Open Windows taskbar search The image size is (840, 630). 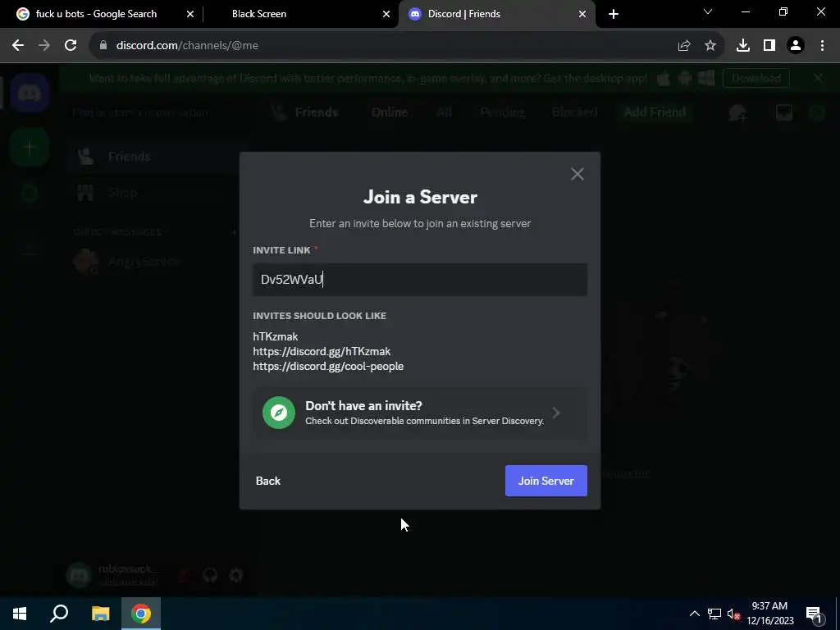59,614
